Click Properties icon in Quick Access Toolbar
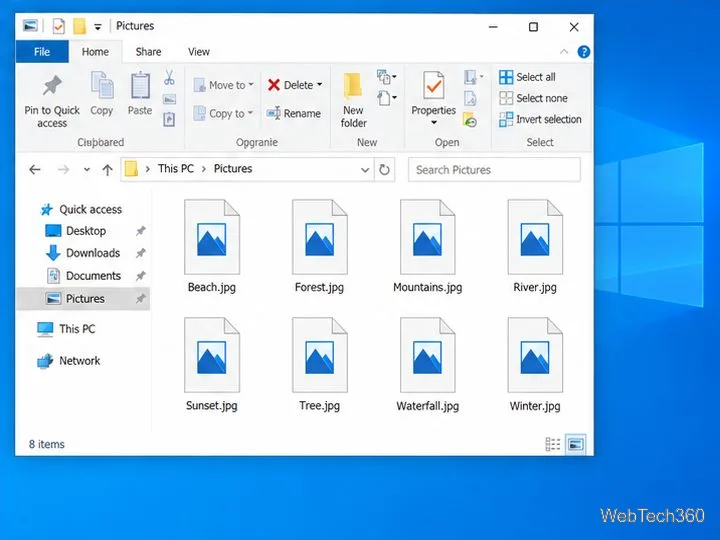This screenshot has width=720, height=540. pos(58,26)
